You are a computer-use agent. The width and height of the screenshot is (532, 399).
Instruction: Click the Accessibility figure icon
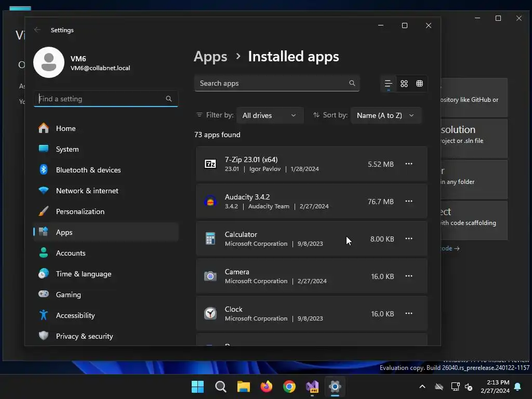tap(44, 315)
